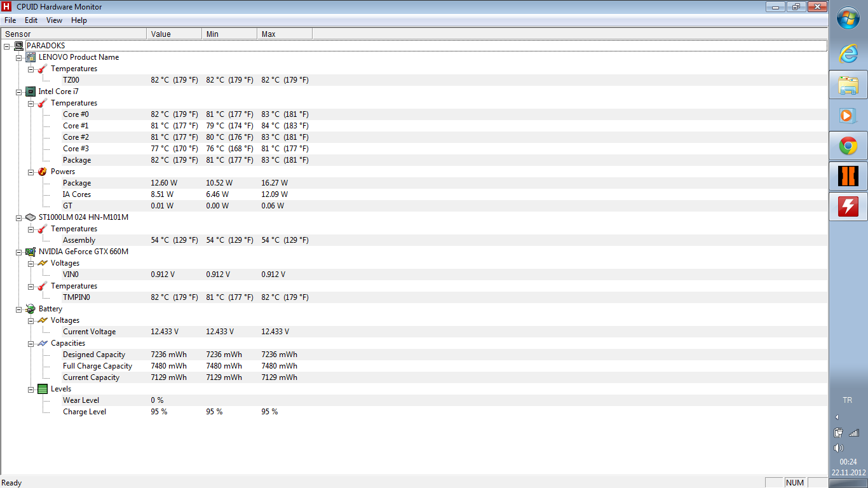Click the Battery Voltages wave icon
This screenshot has width=868, height=488.
[x=43, y=320]
